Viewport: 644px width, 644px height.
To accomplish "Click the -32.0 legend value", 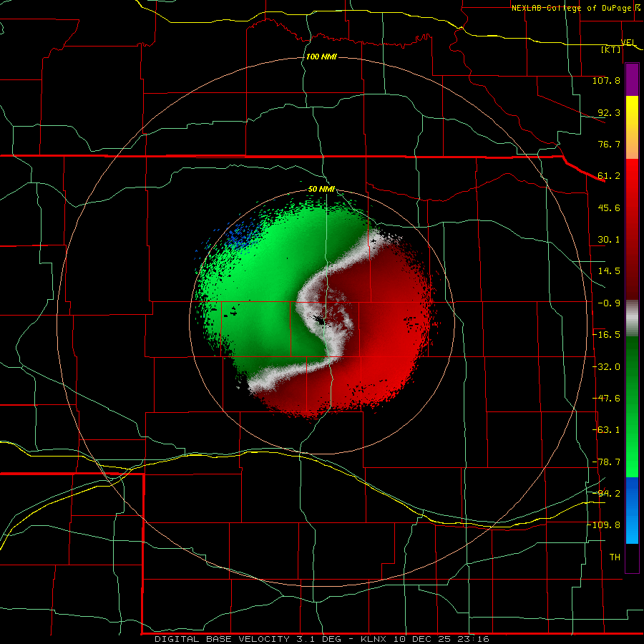I will (606, 367).
